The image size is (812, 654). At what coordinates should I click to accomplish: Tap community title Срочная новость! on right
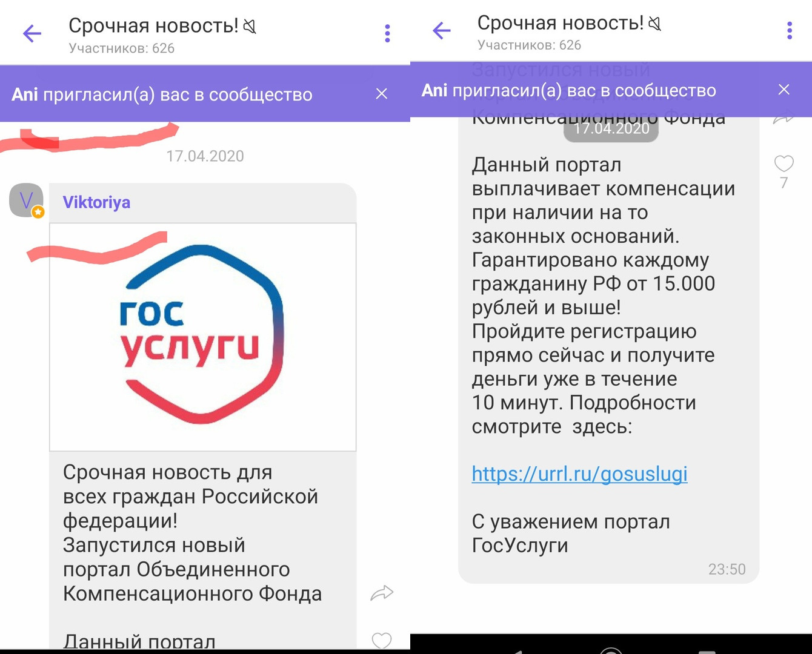click(x=561, y=23)
